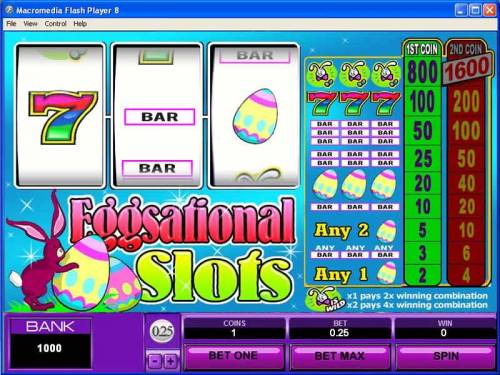Screen dimensions: 500x375
Task: Select the BET MAX button
Action: tap(340, 356)
